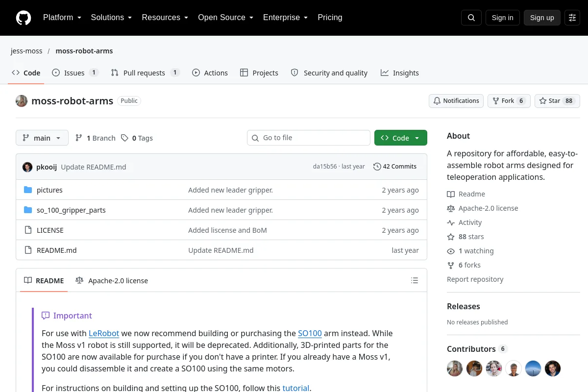Open the README outline list icon
This screenshot has height=392, width=588.
pyautogui.click(x=415, y=281)
